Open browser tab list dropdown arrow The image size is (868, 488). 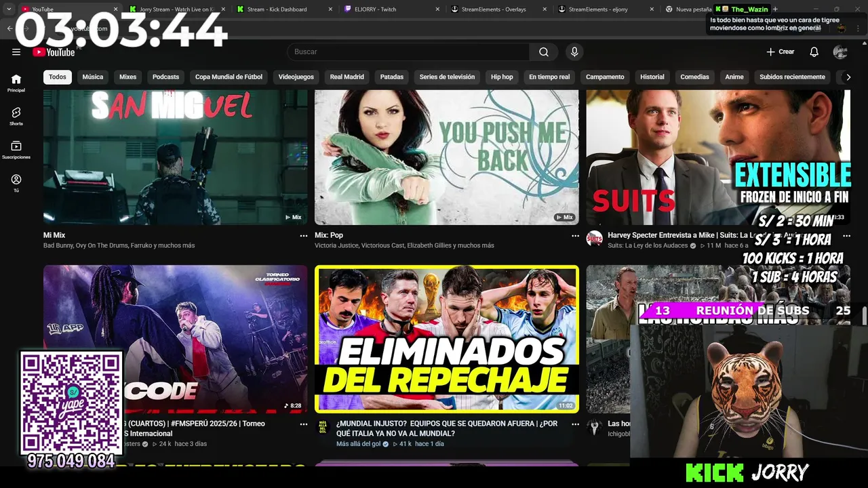click(9, 9)
